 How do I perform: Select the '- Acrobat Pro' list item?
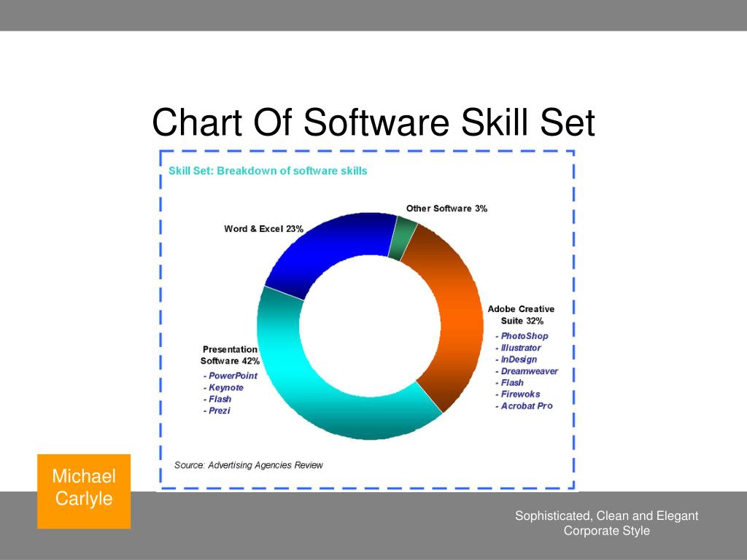click(524, 406)
